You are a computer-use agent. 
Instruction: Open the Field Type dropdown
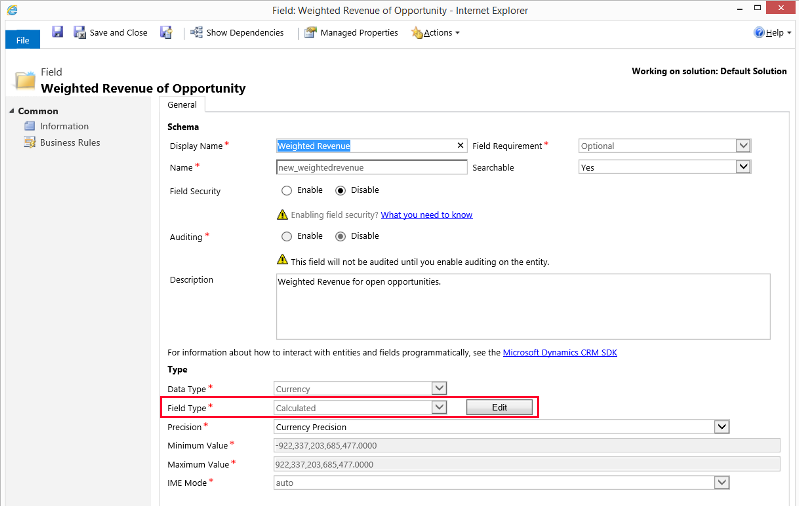pos(360,408)
